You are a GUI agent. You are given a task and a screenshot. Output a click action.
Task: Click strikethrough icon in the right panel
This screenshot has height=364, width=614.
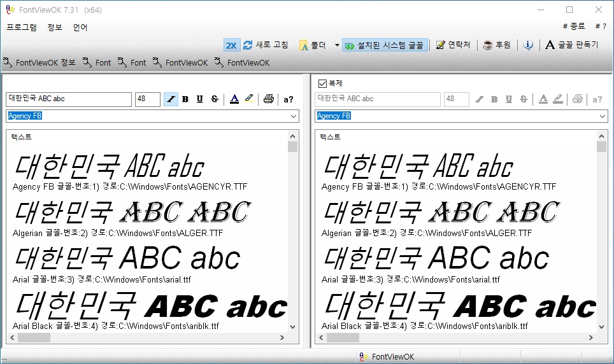(524, 99)
